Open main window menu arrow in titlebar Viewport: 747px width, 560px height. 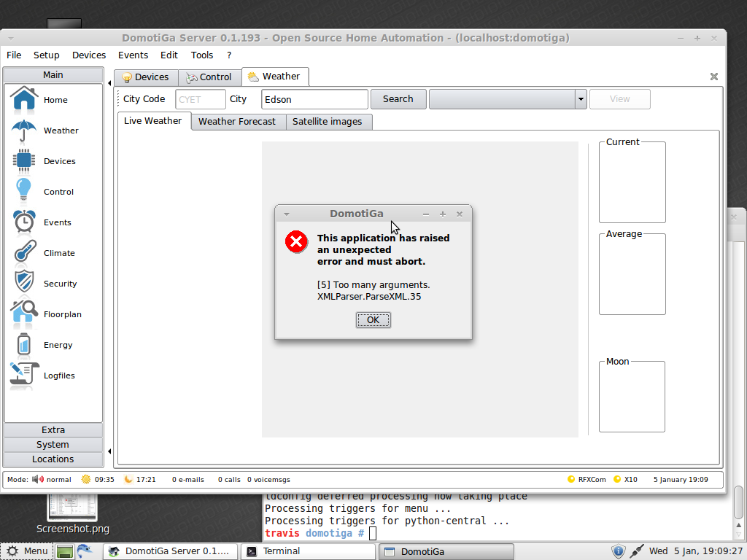(x=10, y=39)
